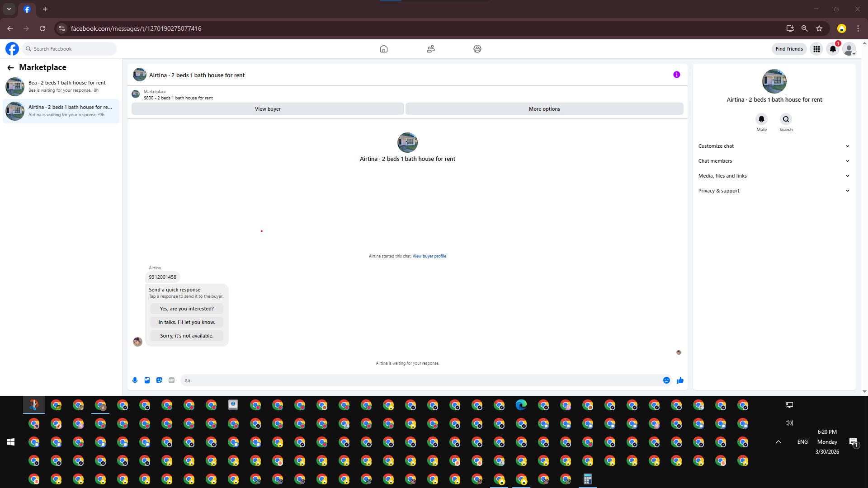The width and height of the screenshot is (868, 488).
Task: Open the Friends tab
Action: tap(430, 49)
